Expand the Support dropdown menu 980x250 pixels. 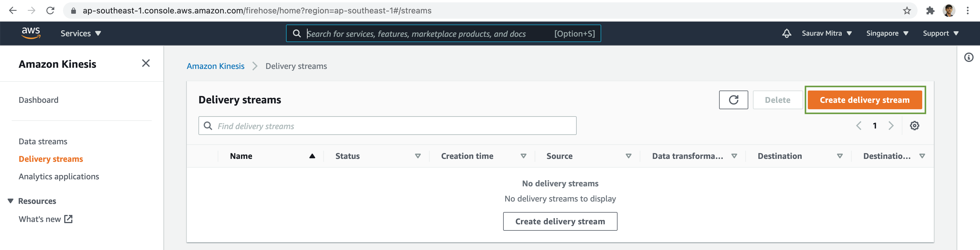[x=940, y=34]
